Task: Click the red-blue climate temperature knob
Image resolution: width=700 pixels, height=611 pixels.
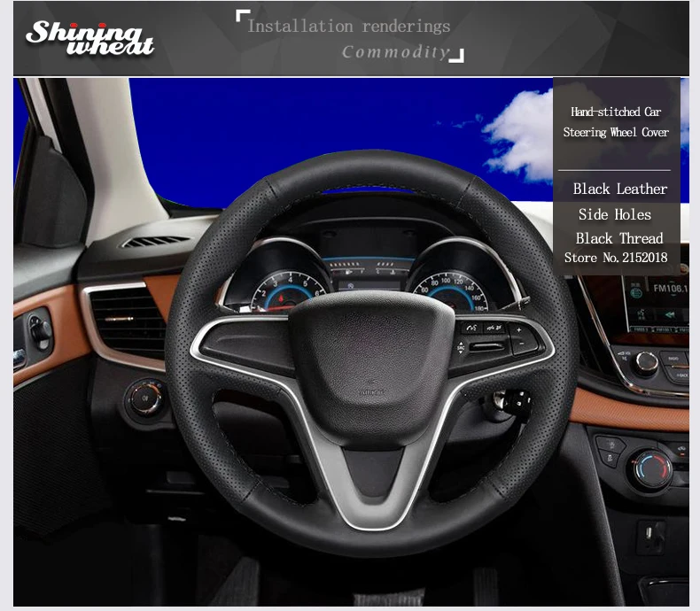Action: pos(651,469)
